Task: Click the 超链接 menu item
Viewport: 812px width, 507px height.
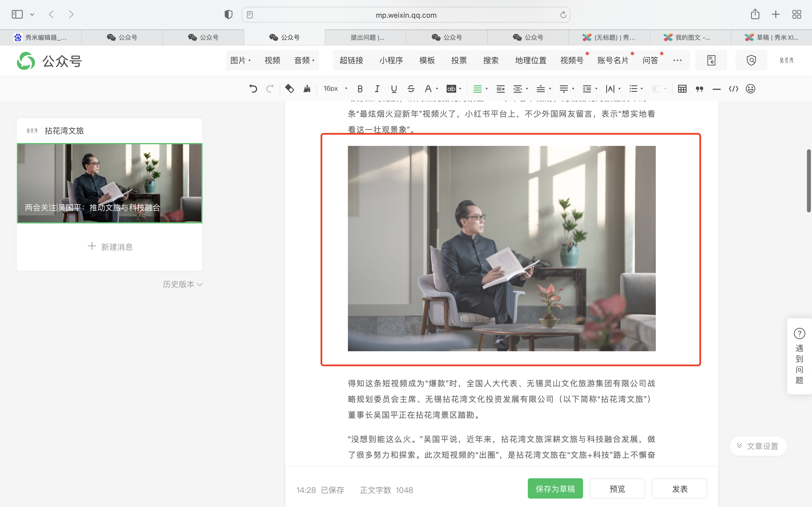Action: pyautogui.click(x=351, y=60)
